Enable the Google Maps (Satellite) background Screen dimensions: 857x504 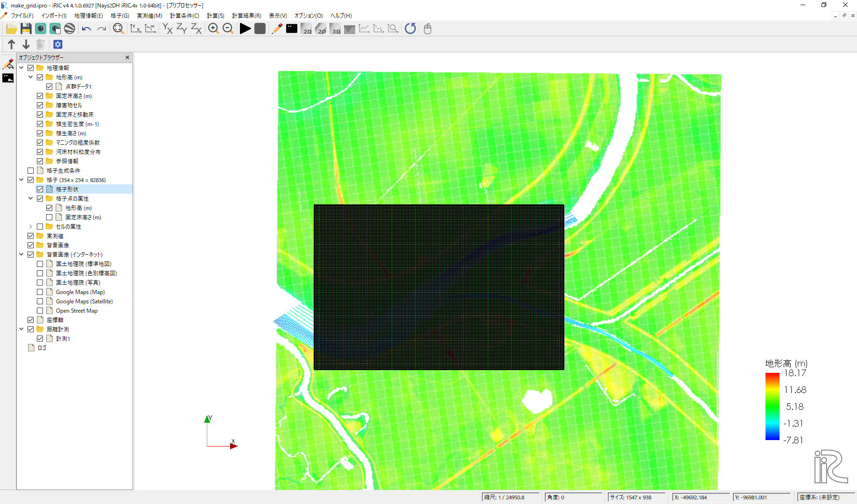click(x=40, y=301)
